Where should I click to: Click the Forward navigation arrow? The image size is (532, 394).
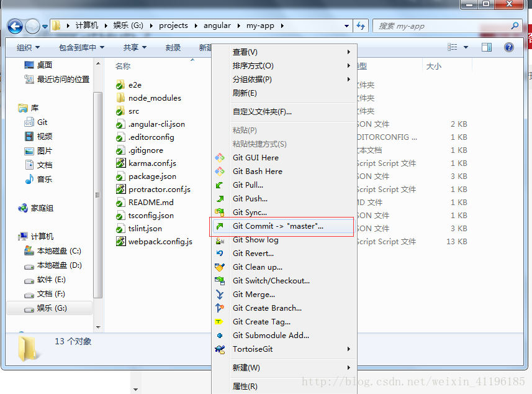32,26
